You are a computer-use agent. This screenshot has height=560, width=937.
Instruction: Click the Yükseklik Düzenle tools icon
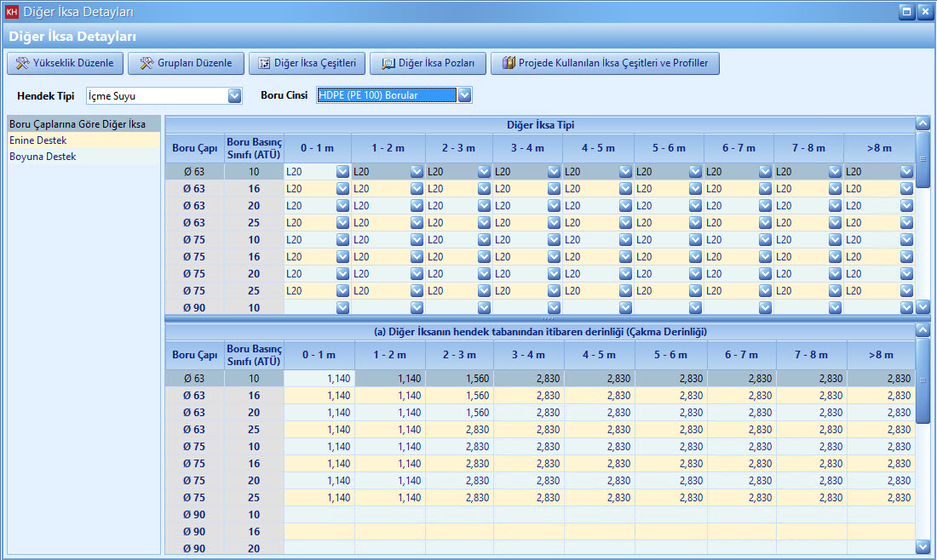click(23, 63)
